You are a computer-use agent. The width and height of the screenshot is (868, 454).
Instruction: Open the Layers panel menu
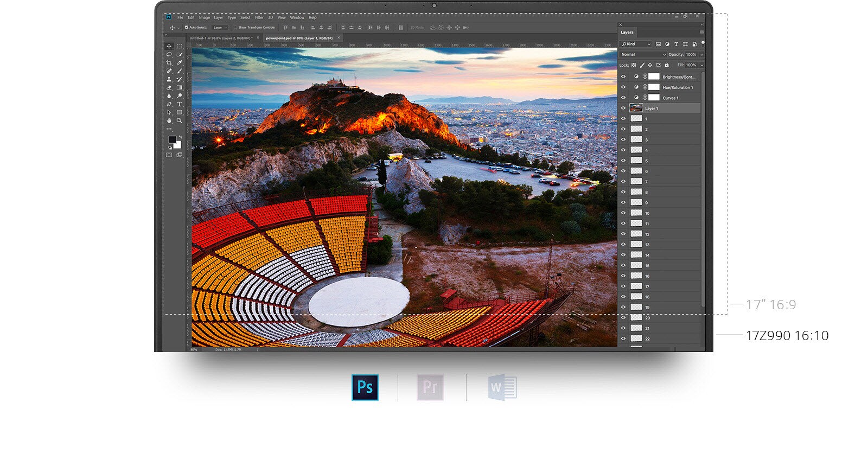[x=702, y=32]
